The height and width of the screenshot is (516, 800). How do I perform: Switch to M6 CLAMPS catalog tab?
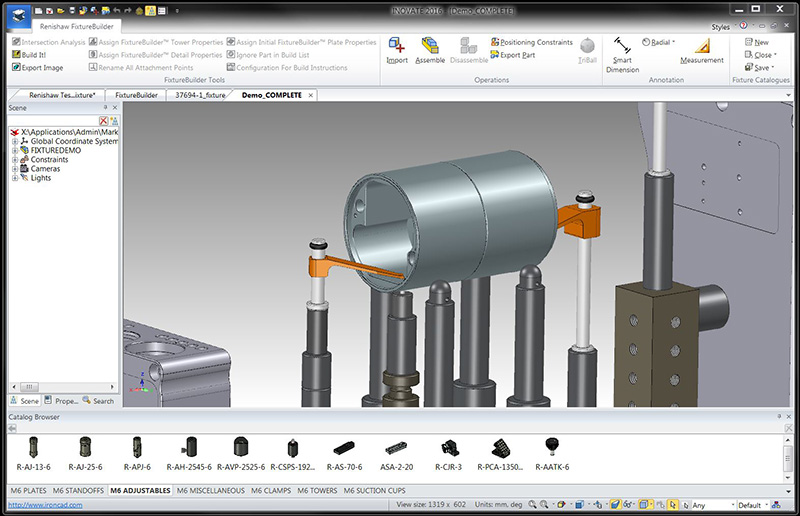tap(270, 491)
